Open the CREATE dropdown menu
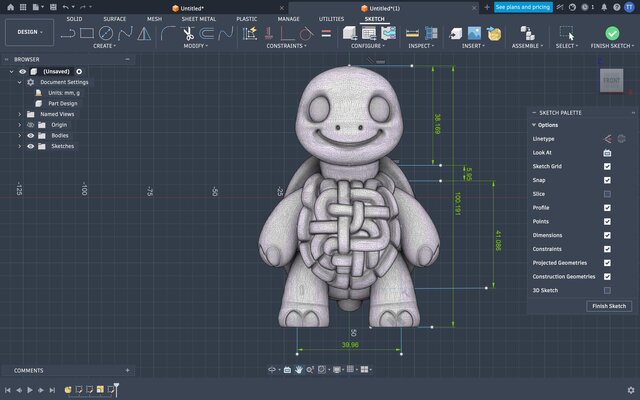This screenshot has height=400, width=640. click(x=104, y=46)
